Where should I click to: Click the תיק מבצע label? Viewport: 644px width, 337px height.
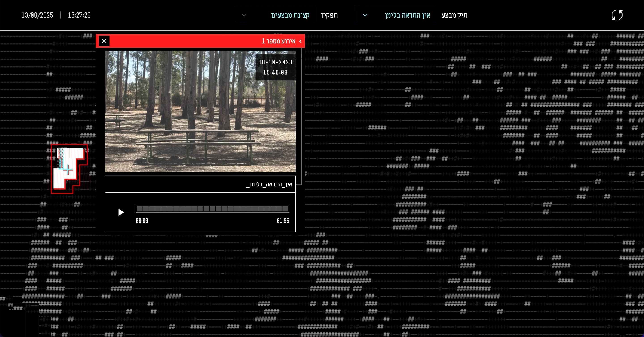[x=454, y=15]
